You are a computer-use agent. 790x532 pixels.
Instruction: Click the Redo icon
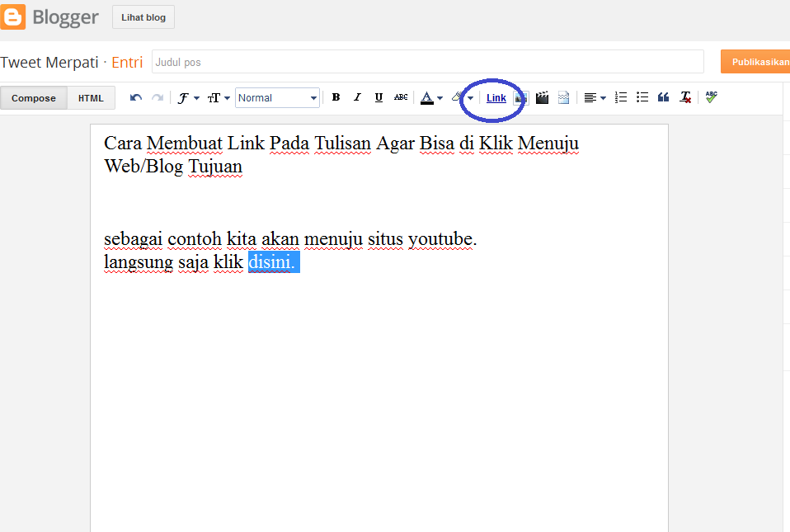click(x=157, y=97)
